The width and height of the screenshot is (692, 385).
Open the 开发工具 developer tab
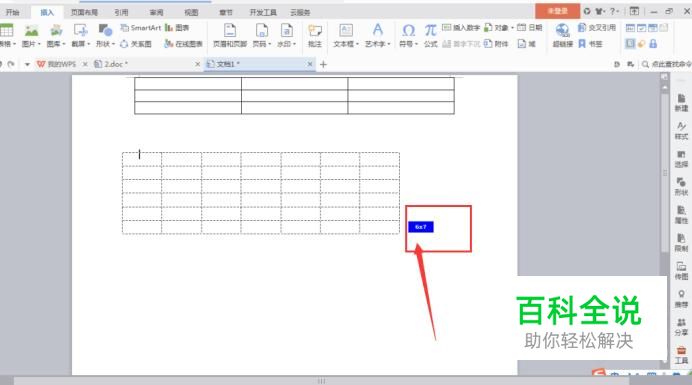[263, 12]
